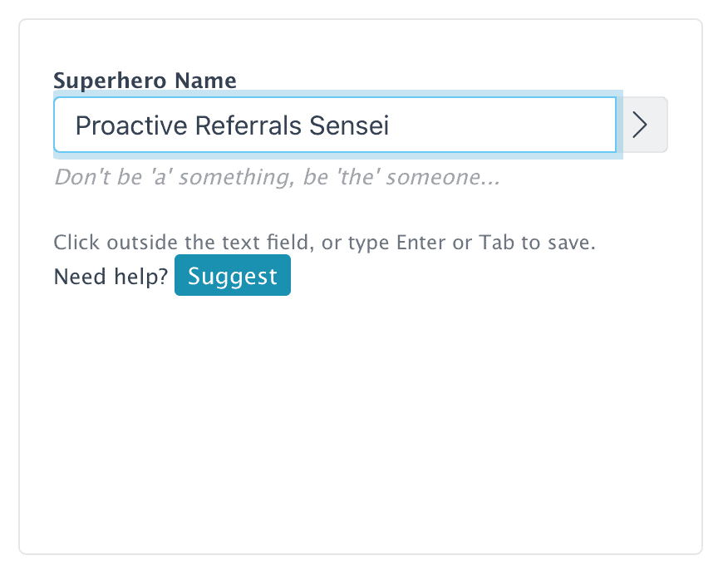Click the word 'someone...' in the italic hint
This screenshot has height=570, width=728.
tap(443, 177)
